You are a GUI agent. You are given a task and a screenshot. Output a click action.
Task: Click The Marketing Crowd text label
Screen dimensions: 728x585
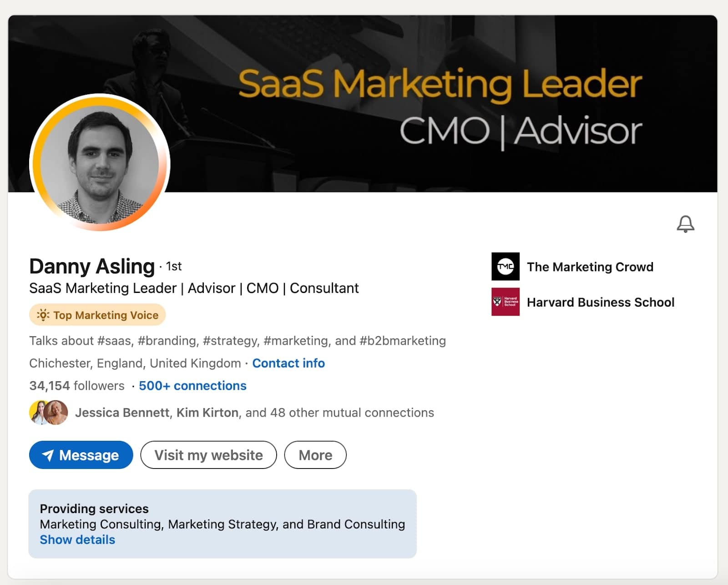tap(590, 267)
